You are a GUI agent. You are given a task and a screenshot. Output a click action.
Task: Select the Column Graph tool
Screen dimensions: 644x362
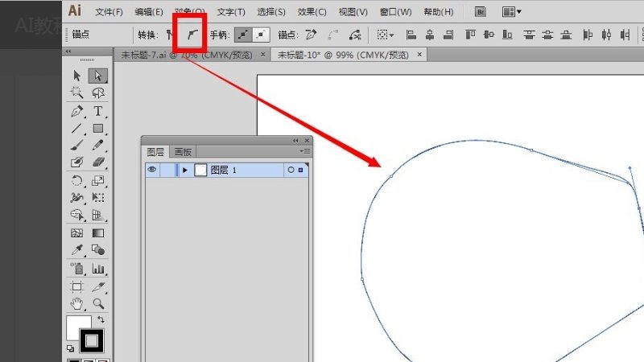point(97,269)
